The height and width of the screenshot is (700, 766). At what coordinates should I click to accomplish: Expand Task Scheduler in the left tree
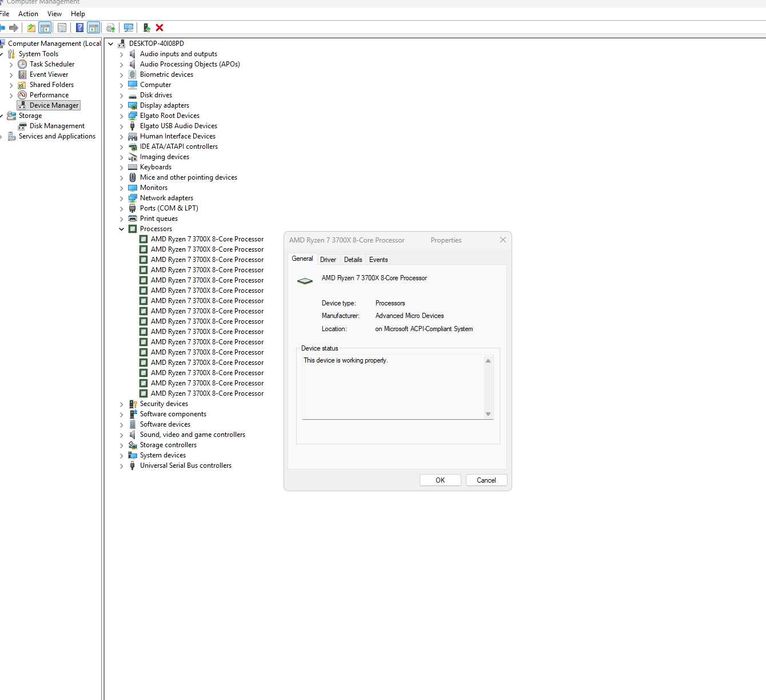click(x=11, y=64)
